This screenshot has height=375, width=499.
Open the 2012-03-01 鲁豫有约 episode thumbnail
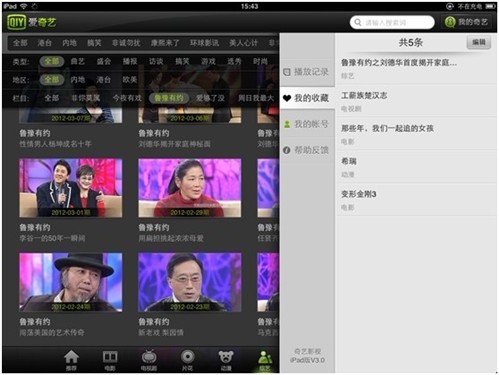click(x=71, y=188)
